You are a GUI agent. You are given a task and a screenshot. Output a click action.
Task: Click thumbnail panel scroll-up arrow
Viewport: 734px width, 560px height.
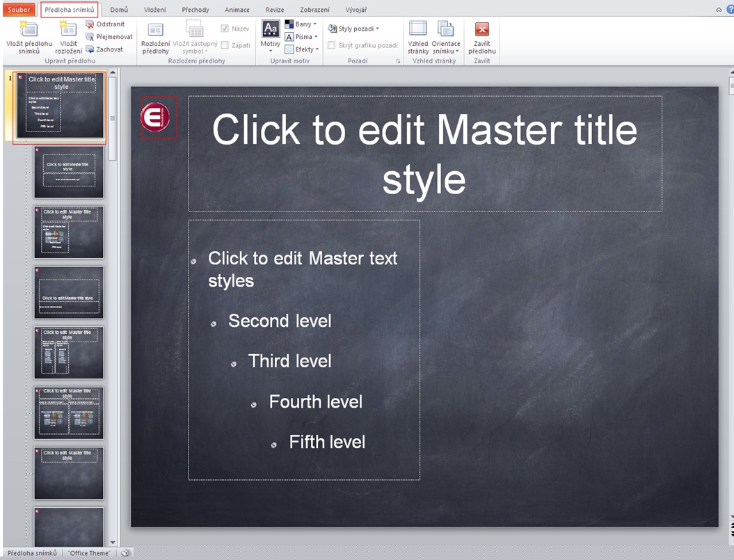112,72
